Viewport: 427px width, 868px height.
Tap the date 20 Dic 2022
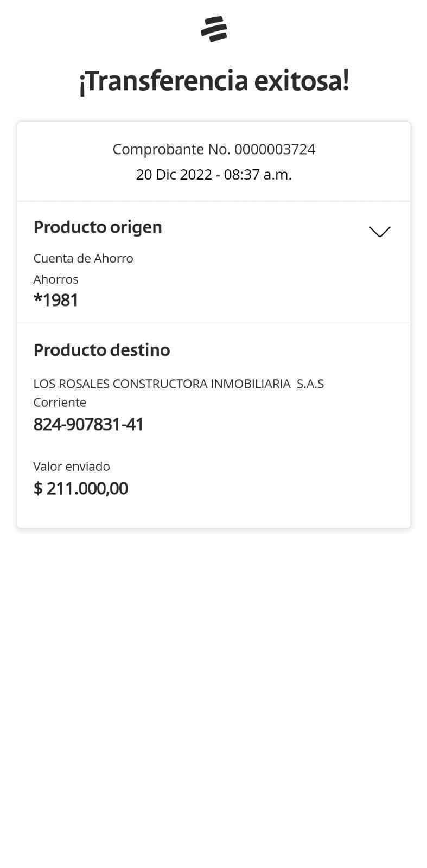(174, 175)
